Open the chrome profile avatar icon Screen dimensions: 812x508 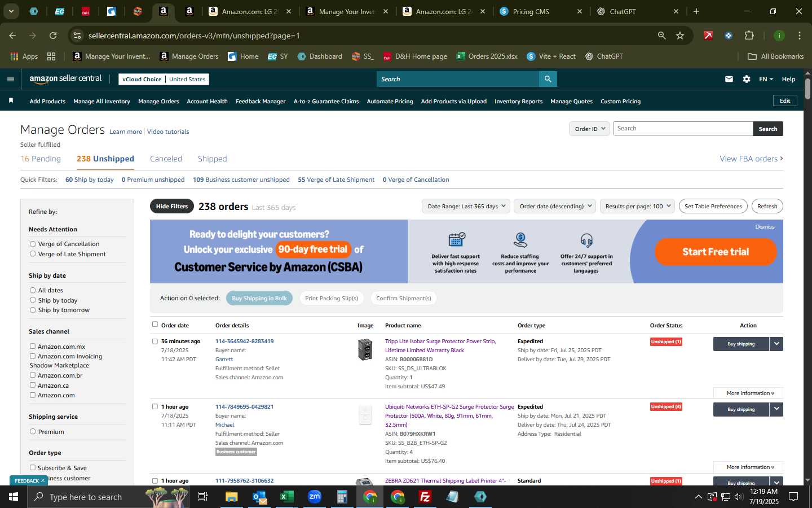pos(779,36)
